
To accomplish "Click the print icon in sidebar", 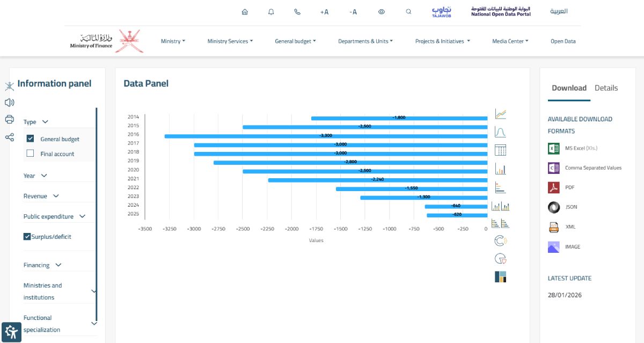I will 9,119.
